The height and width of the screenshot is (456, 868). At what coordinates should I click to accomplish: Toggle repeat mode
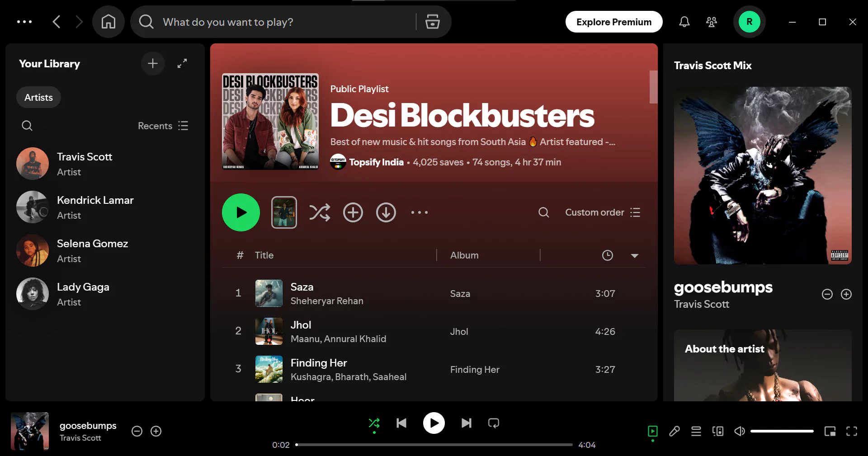coord(494,423)
